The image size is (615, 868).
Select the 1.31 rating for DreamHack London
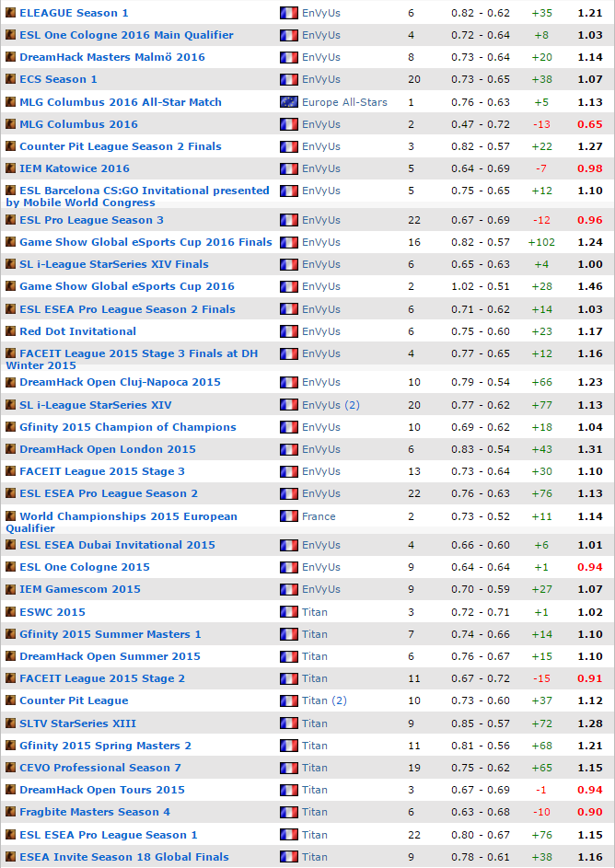point(589,449)
